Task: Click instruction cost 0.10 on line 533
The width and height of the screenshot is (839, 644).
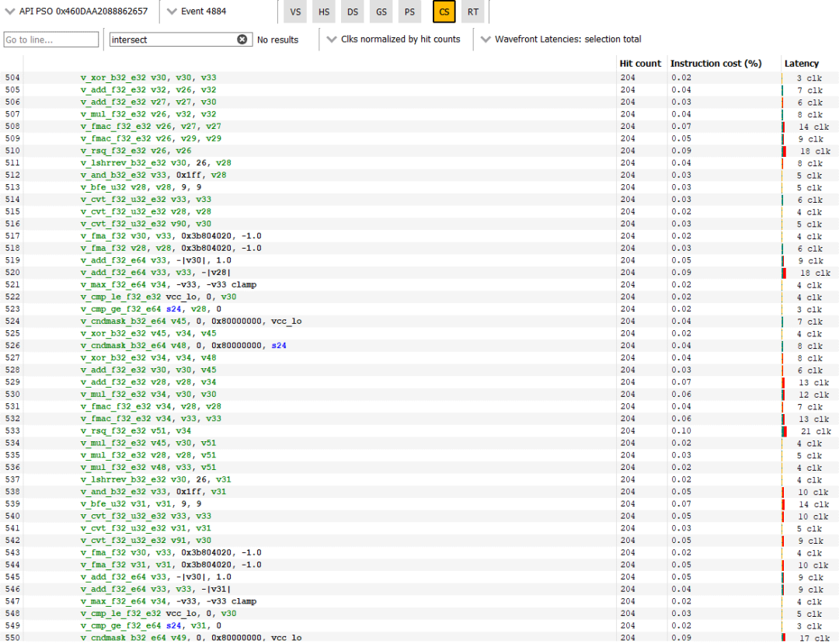Action: click(x=681, y=430)
